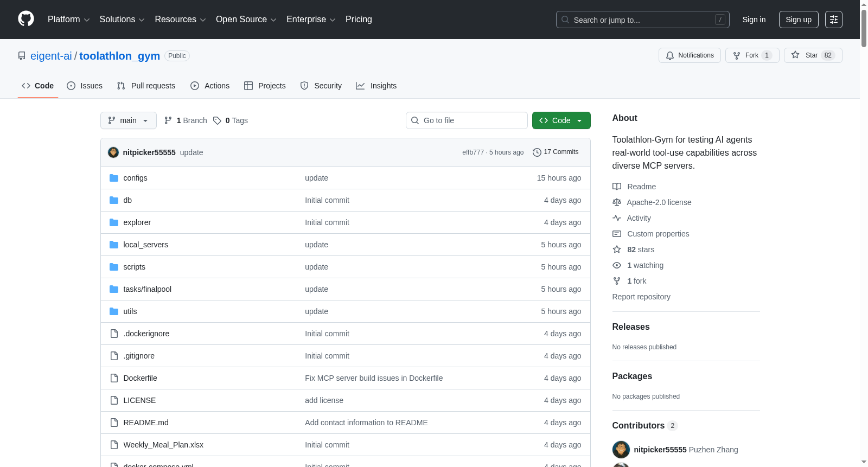Image resolution: width=868 pixels, height=467 pixels.
Task: Click the eye icon beside watching
Action: [617, 265]
